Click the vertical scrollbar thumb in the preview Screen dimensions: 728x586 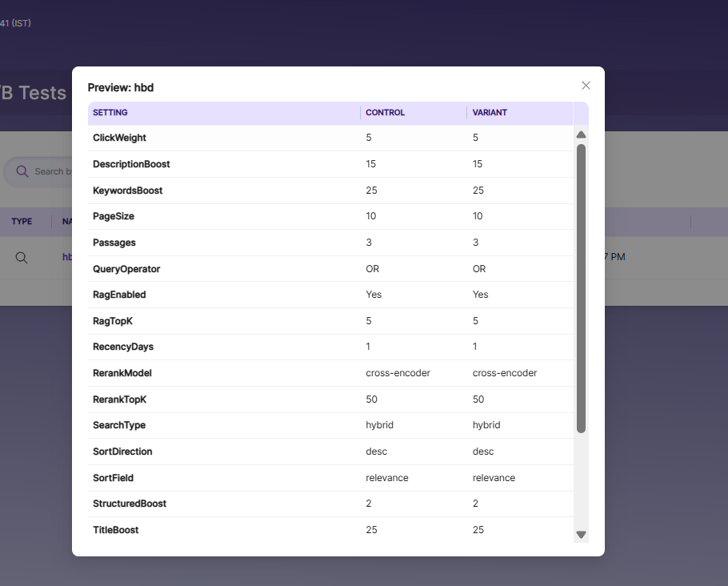pos(581,288)
